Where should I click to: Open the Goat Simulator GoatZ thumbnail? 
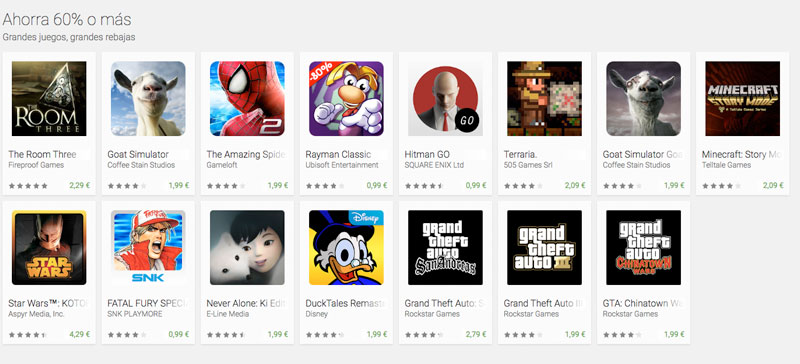643,99
